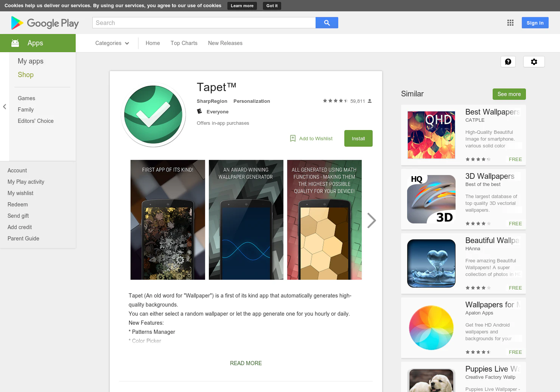Open SharpRegion developer link
The width and height of the screenshot is (560, 392).
[212, 101]
